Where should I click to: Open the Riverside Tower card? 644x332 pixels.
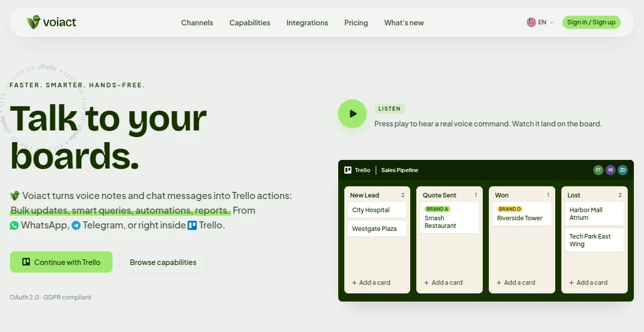[x=522, y=214]
